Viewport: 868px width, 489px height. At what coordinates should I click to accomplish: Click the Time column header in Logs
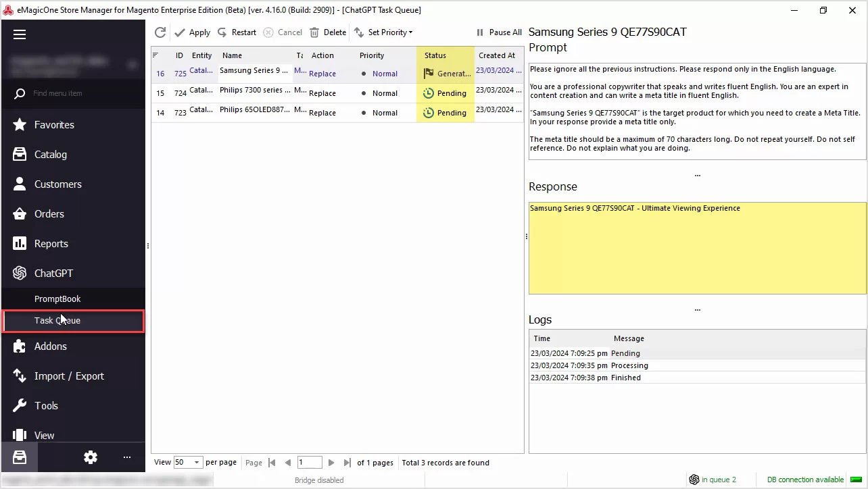(542, 338)
